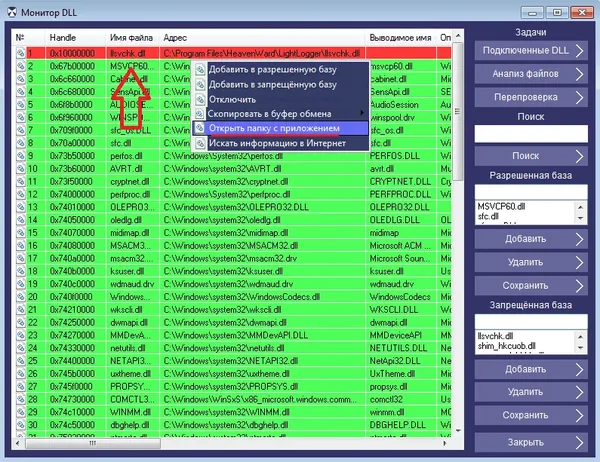
Task: Click the 'Анализ файлов' button
Action: click(531, 74)
